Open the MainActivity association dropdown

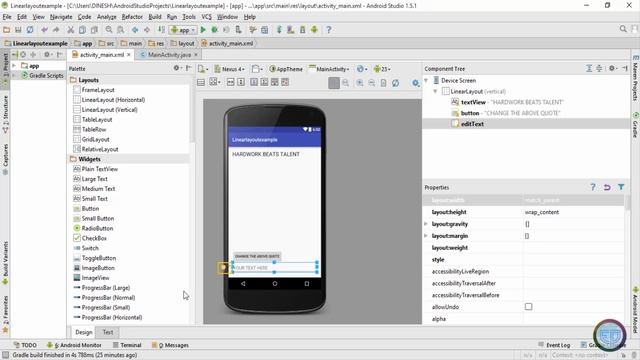(329, 69)
